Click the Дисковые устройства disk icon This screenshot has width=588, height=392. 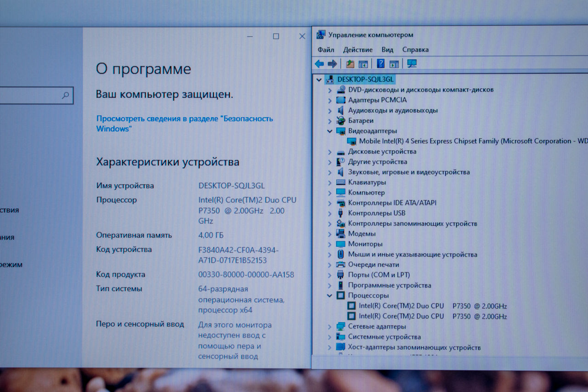click(x=341, y=152)
